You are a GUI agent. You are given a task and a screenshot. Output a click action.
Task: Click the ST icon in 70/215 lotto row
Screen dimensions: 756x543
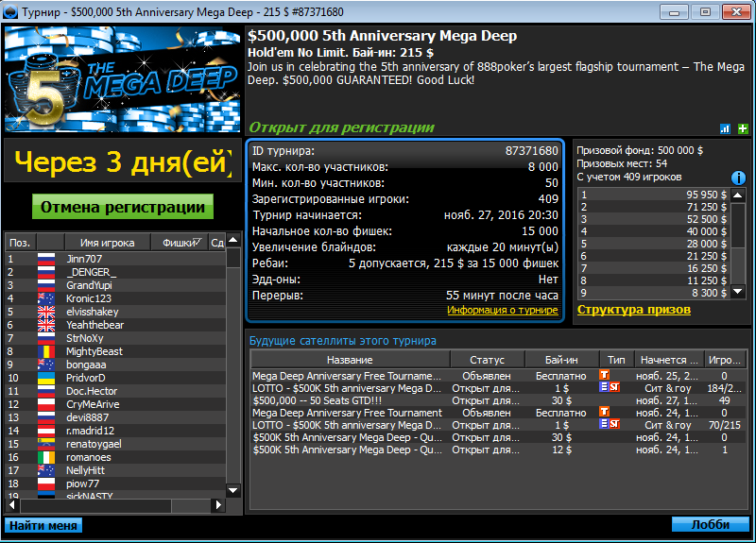[615, 424]
